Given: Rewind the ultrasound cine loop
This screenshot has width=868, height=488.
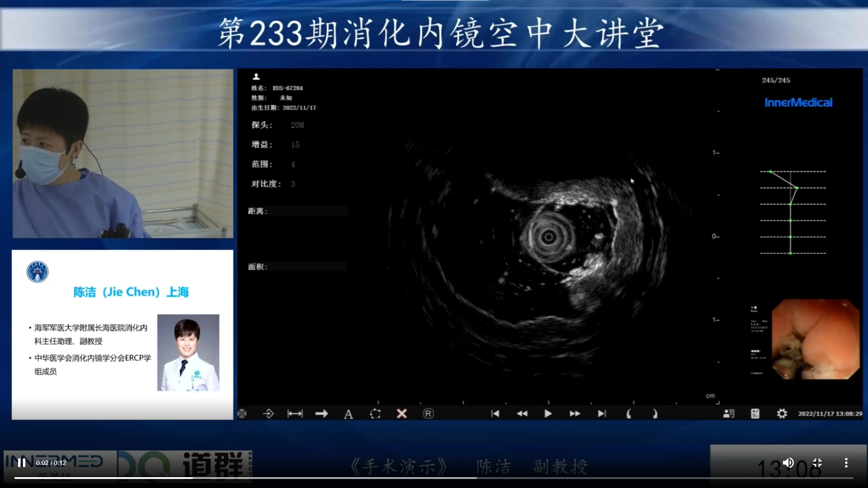Looking at the screenshot, I should [522, 413].
